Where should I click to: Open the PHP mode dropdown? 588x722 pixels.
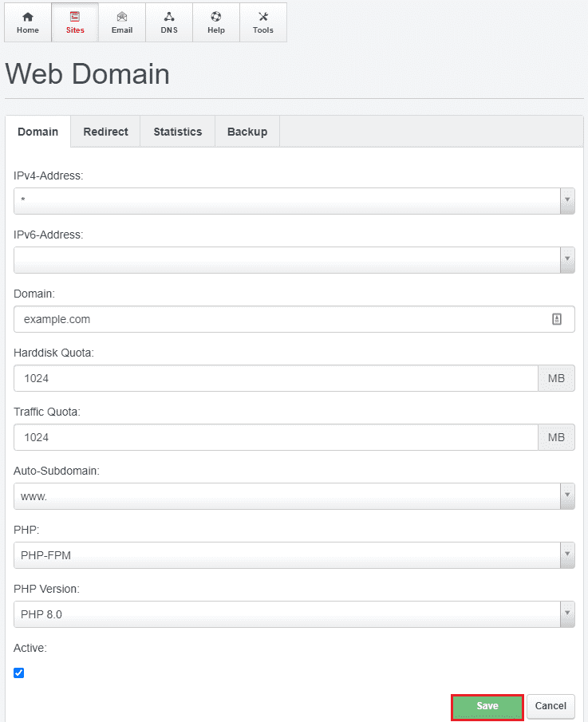tap(294, 555)
